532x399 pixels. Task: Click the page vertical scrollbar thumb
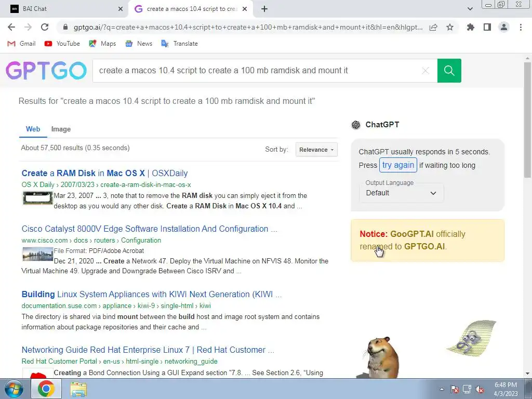pos(527,119)
